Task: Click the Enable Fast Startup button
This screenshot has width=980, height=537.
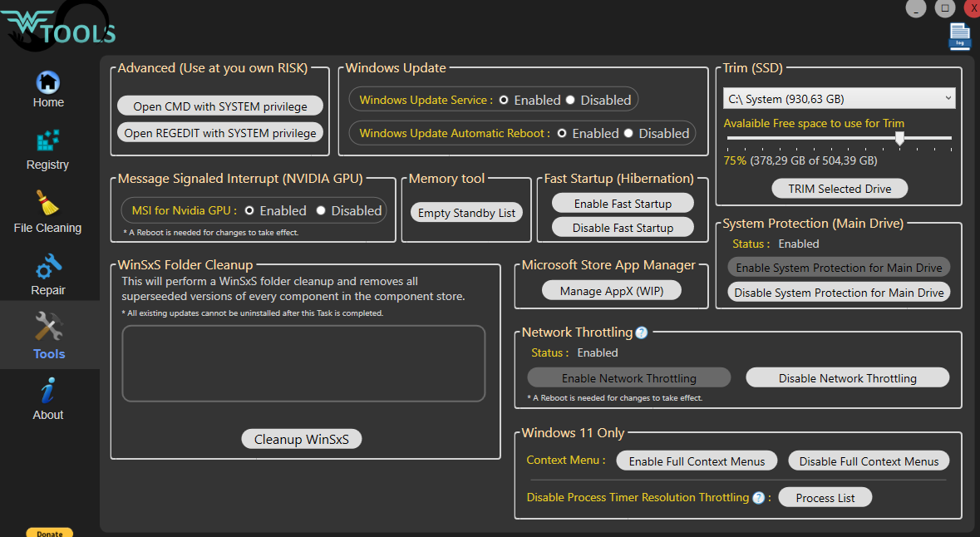Action: coord(623,203)
